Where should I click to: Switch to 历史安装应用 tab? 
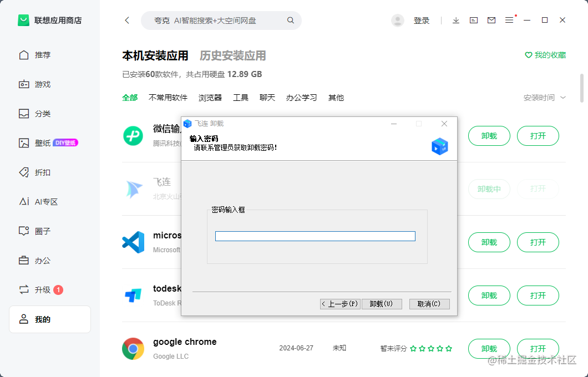pos(232,56)
